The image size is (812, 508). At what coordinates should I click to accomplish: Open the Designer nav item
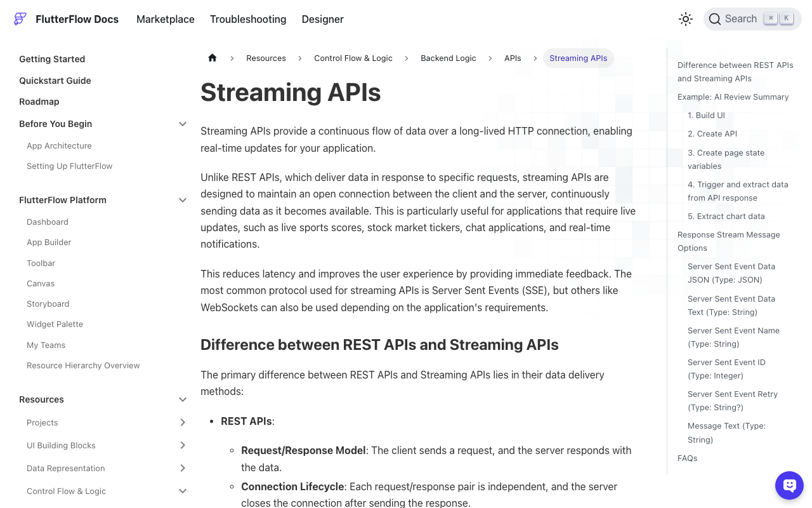click(323, 19)
